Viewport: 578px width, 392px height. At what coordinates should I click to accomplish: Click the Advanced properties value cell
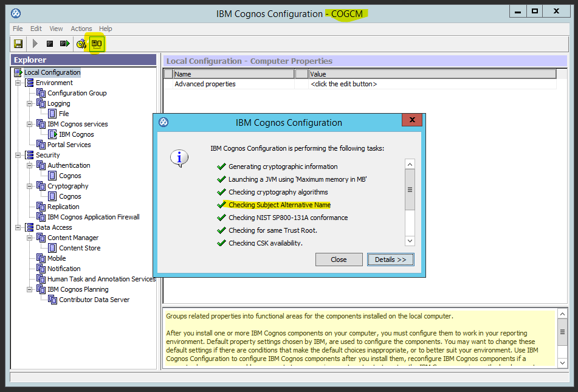click(x=432, y=84)
